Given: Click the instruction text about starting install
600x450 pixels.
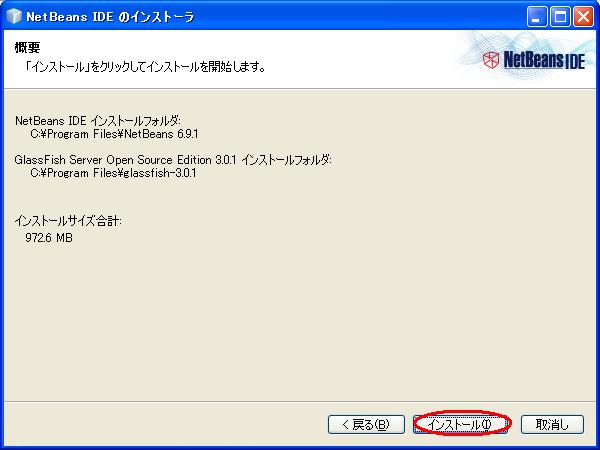Looking at the screenshot, I should 146,67.
